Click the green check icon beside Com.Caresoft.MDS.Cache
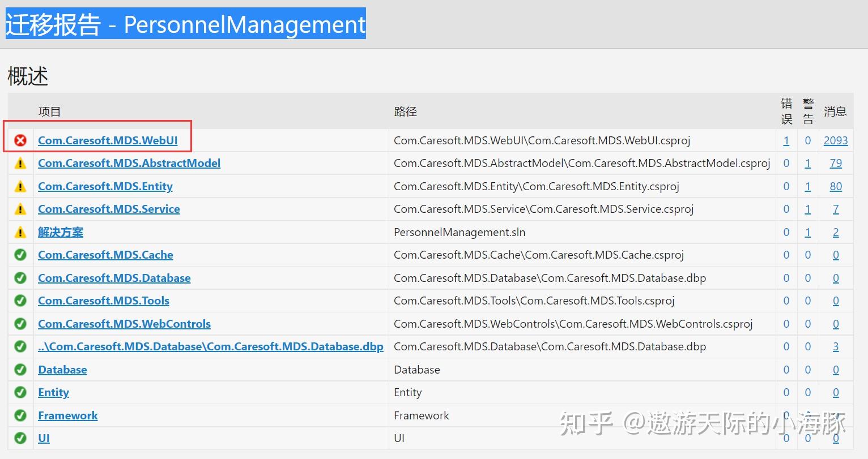The width and height of the screenshot is (868, 459). (x=20, y=255)
